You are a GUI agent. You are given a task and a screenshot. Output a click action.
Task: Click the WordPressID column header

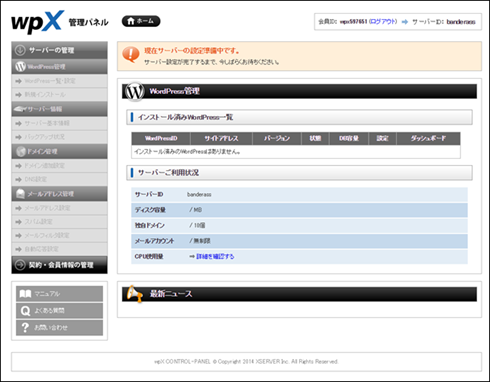(x=161, y=138)
